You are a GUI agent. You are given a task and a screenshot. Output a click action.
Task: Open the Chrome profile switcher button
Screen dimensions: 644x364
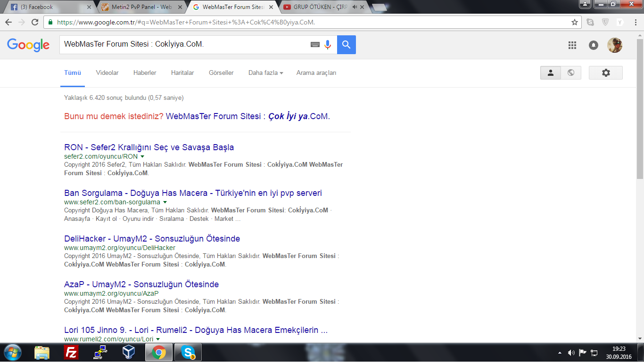(x=585, y=4)
